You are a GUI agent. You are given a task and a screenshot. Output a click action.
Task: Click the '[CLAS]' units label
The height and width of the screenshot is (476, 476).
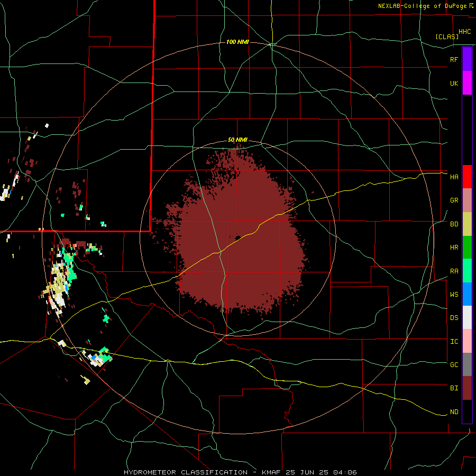point(447,36)
